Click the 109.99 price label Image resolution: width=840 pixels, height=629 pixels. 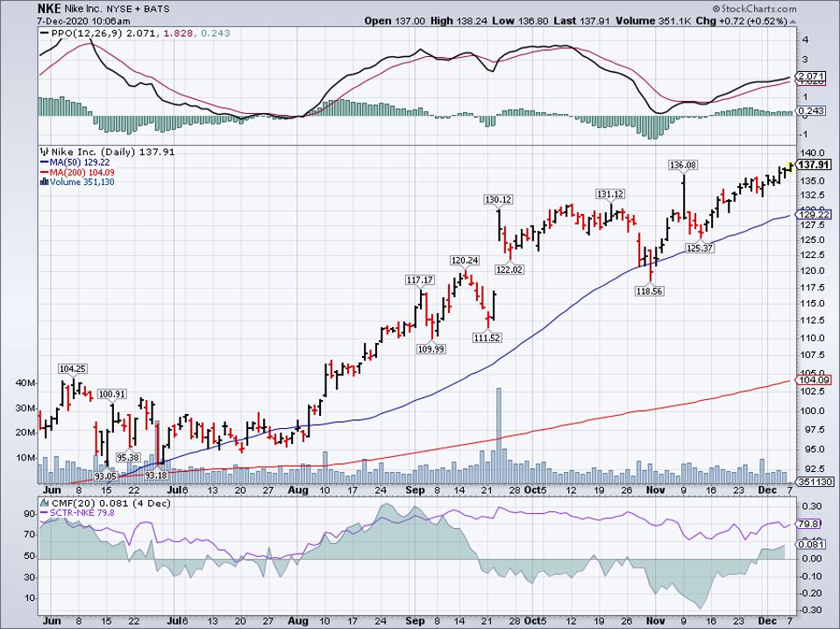tap(431, 349)
